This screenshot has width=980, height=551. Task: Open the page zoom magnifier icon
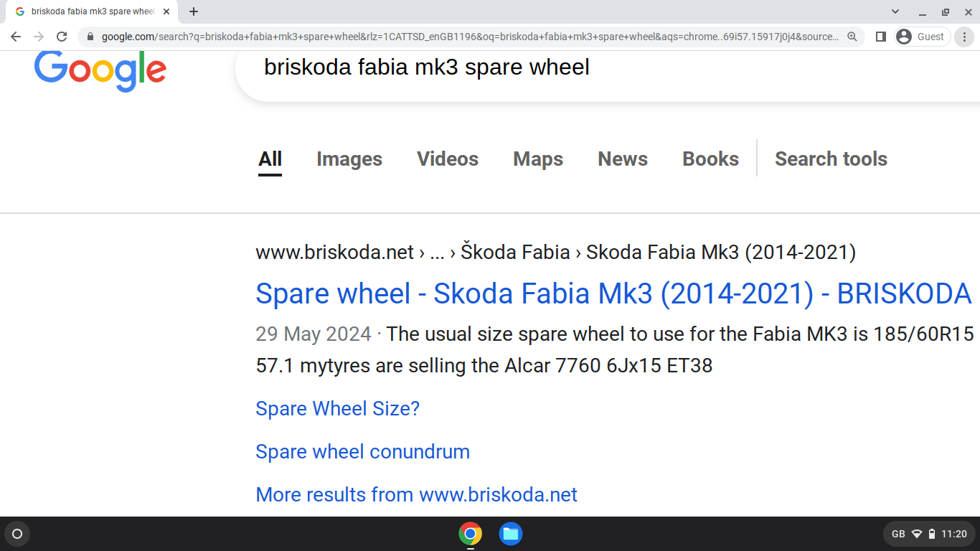point(852,36)
